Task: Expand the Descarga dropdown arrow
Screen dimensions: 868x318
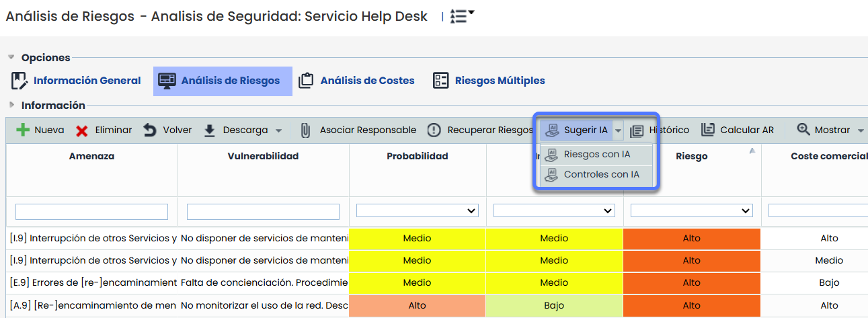Action: [278, 130]
